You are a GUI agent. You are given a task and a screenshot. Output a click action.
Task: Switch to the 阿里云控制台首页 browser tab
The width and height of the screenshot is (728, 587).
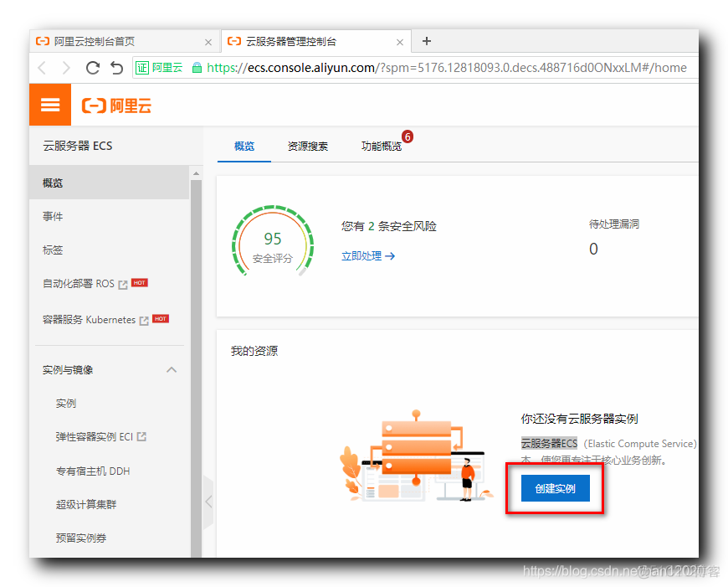pos(126,42)
